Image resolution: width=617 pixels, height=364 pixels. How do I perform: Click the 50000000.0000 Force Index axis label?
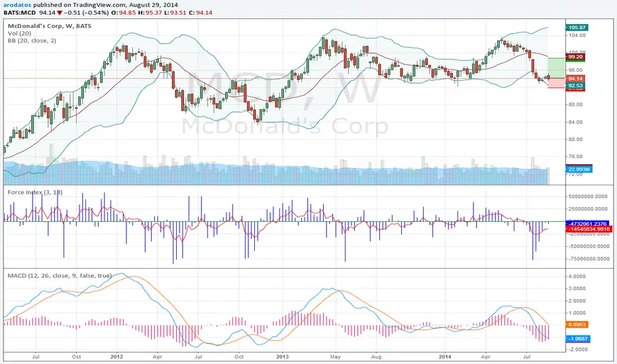[589, 197]
